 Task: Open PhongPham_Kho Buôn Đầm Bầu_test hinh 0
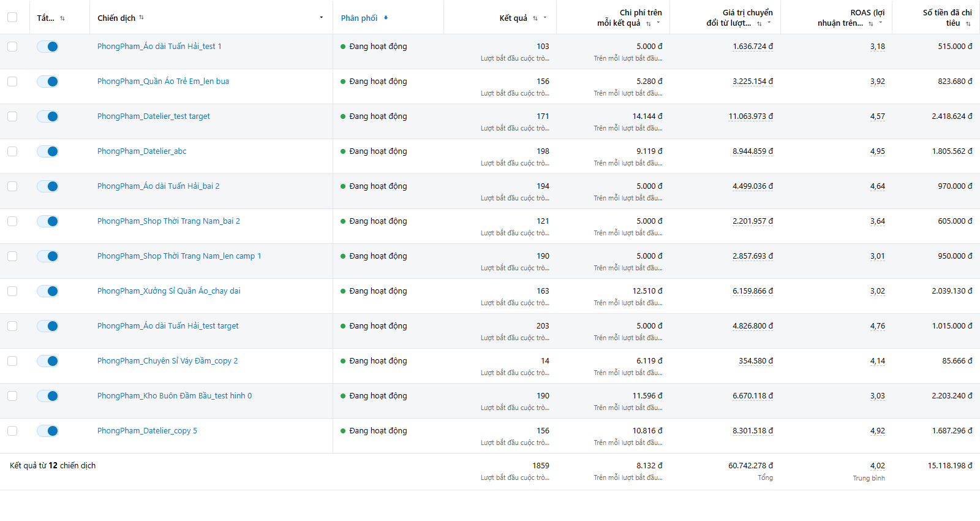pos(175,396)
